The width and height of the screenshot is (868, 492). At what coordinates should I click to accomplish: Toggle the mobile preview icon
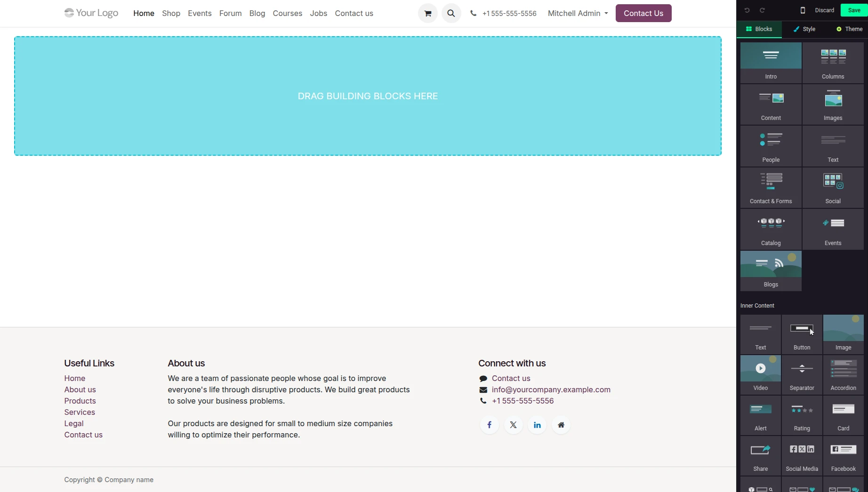click(x=803, y=10)
